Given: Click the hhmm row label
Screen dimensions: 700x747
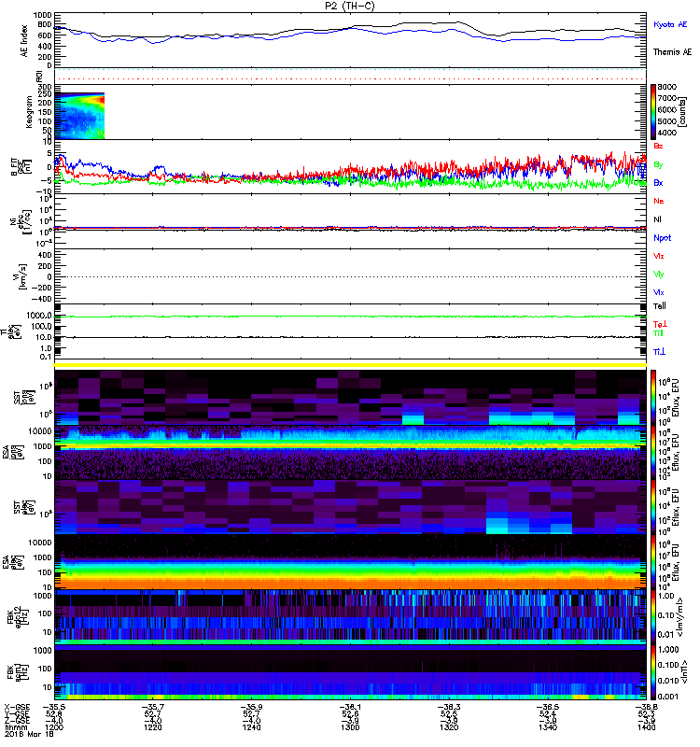Looking at the screenshot, I should [14, 727].
